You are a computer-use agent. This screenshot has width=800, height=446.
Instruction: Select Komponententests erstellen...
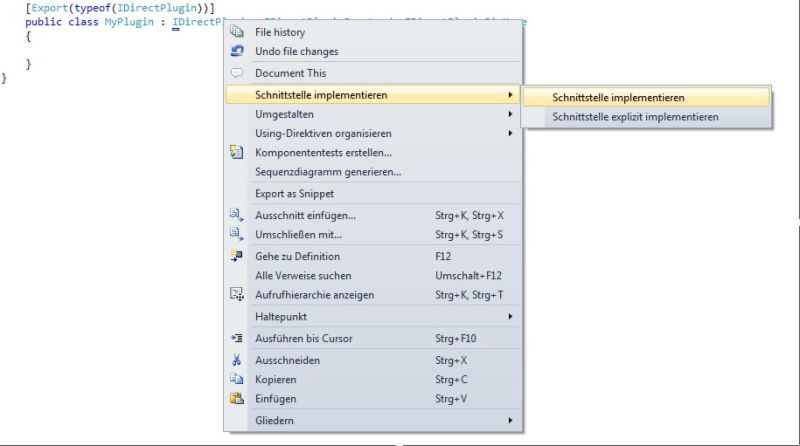pos(373,153)
